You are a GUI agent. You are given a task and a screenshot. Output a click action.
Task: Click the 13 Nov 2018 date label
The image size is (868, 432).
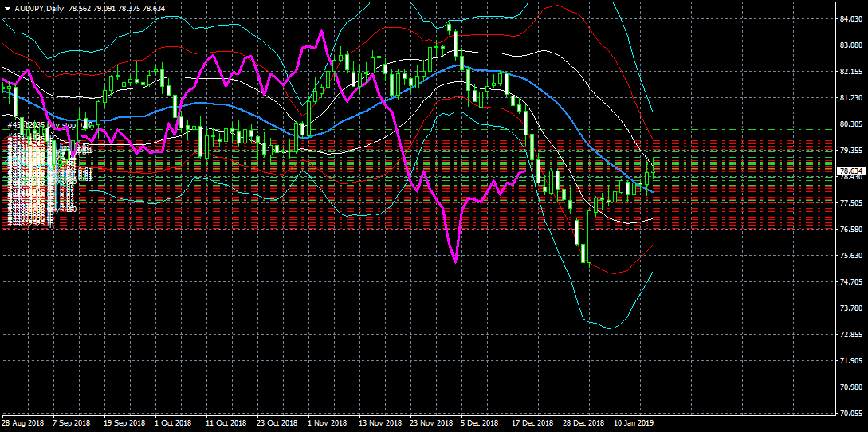[379, 423]
